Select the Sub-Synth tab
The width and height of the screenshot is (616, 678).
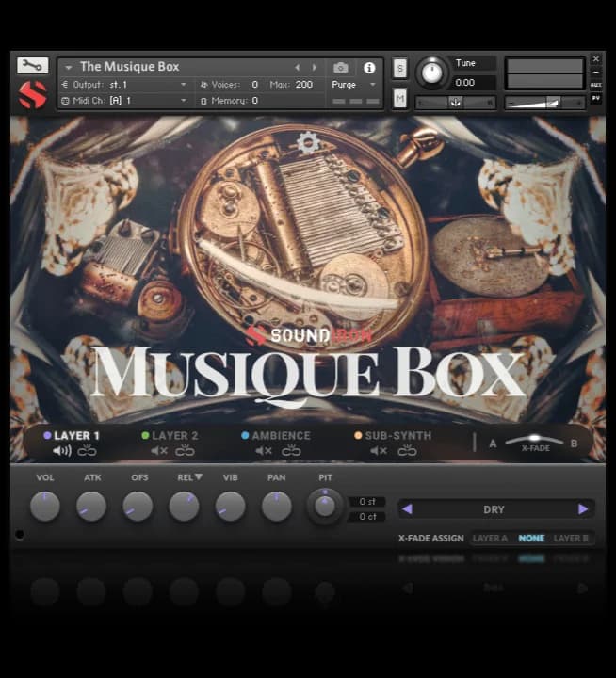[393, 435]
